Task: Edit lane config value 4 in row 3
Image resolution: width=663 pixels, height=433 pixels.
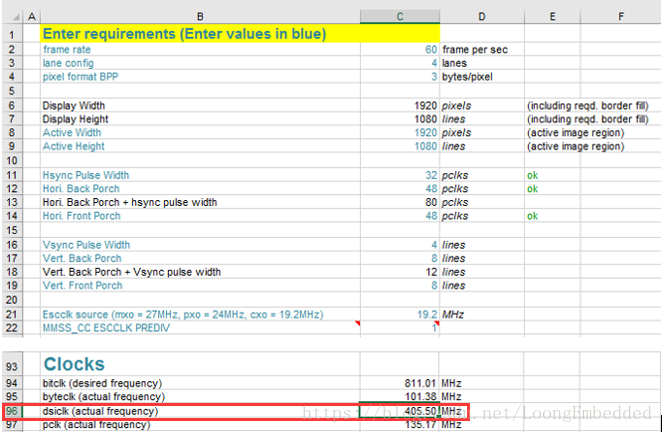Action: pyautogui.click(x=400, y=63)
